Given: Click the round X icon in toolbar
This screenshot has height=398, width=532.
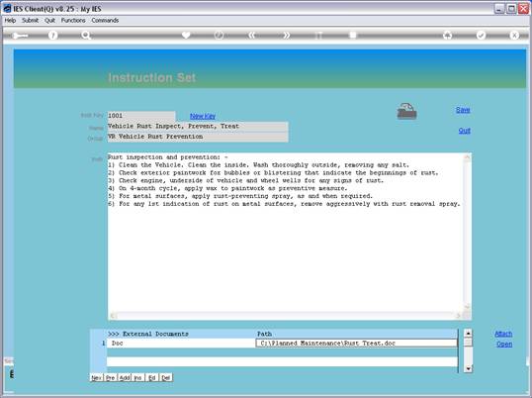Looking at the screenshot, I should click(x=514, y=35).
